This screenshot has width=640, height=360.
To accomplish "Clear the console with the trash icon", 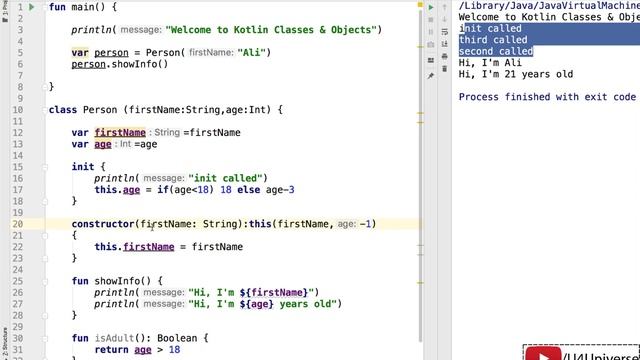I will (x=444, y=69).
